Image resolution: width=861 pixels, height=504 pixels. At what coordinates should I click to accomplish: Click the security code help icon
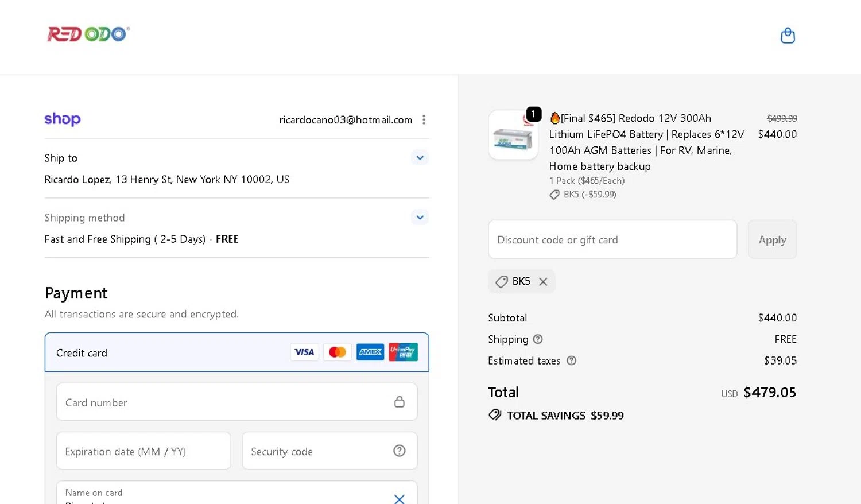(x=400, y=451)
